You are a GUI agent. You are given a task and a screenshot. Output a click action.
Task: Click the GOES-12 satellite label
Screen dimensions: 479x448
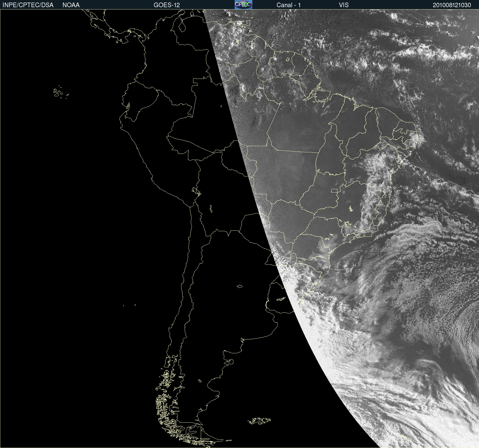pos(167,5)
